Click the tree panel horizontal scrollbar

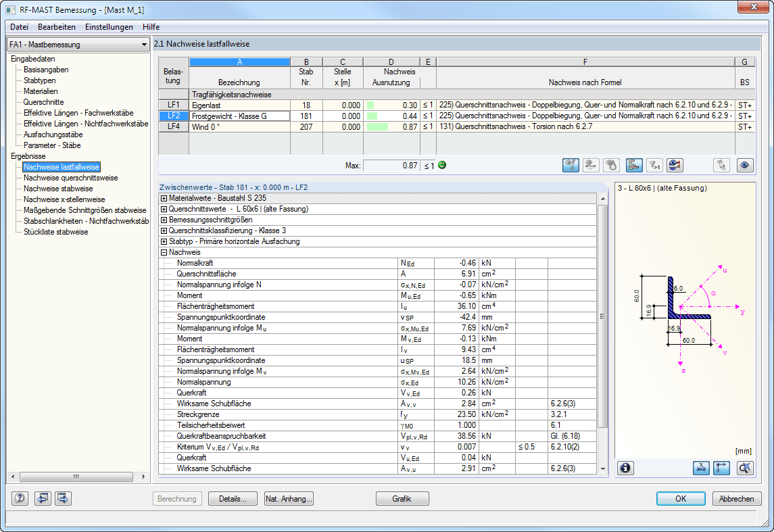[78, 477]
